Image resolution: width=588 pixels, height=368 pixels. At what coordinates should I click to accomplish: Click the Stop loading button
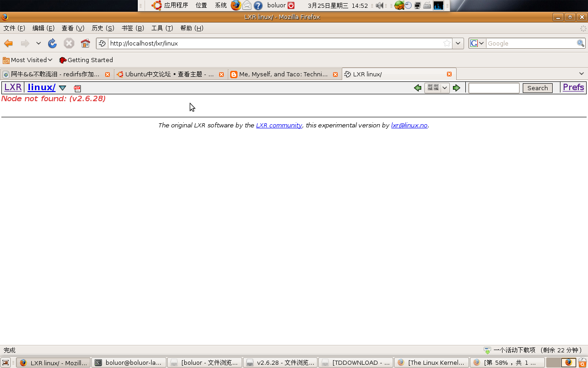(69, 43)
